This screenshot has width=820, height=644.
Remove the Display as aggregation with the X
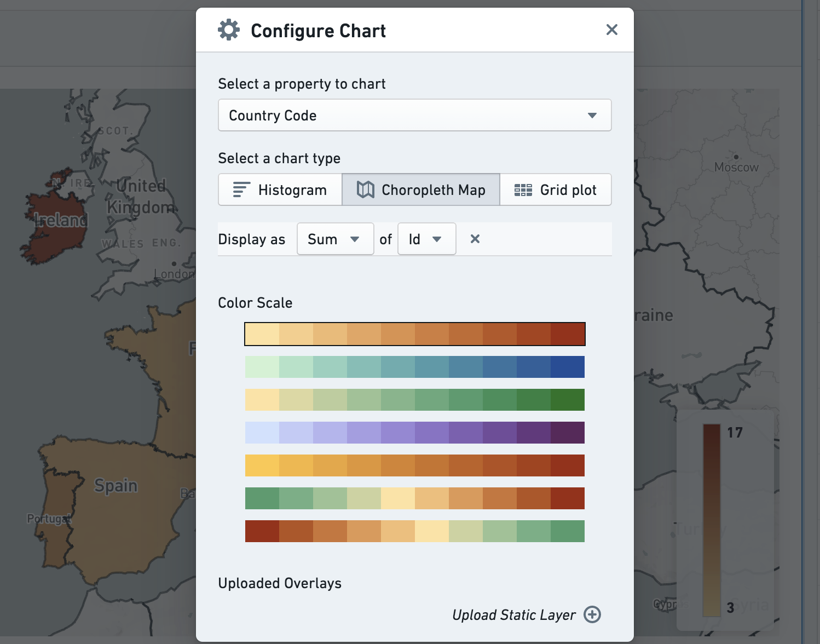tap(475, 239)
